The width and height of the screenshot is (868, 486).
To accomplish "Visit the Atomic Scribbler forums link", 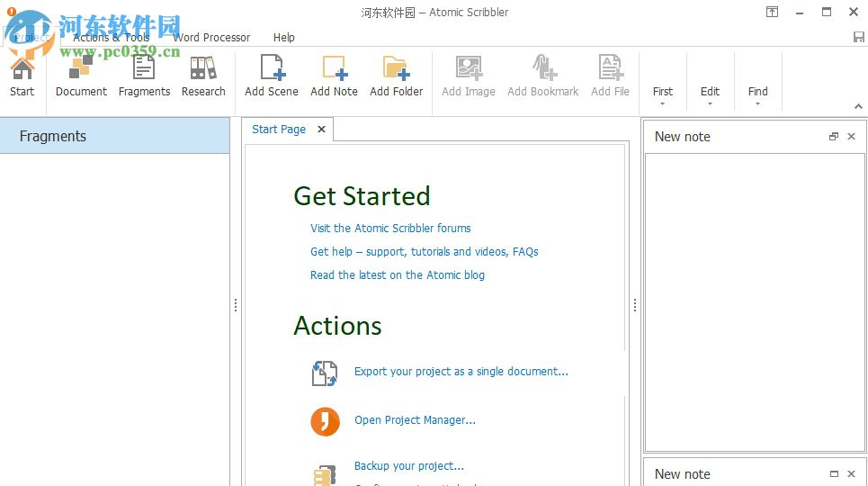I will [x=390, y=229].
